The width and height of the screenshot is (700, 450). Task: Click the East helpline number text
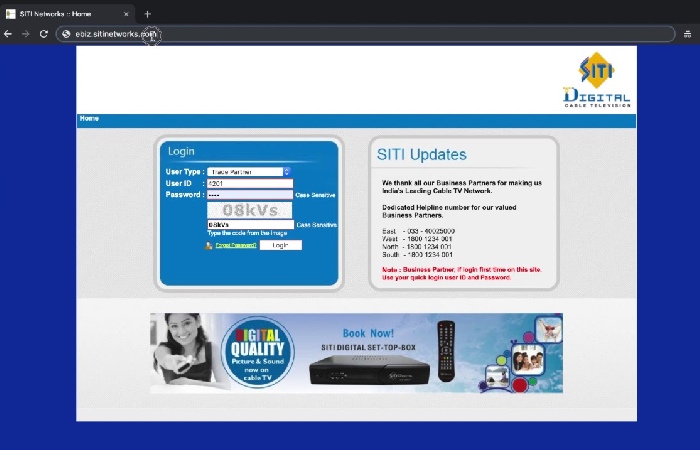pyautogui.click(x=419, y=231)
